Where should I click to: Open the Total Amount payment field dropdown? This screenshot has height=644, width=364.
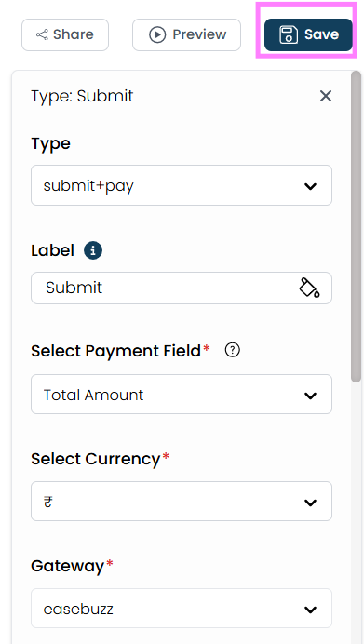[182, 395]
